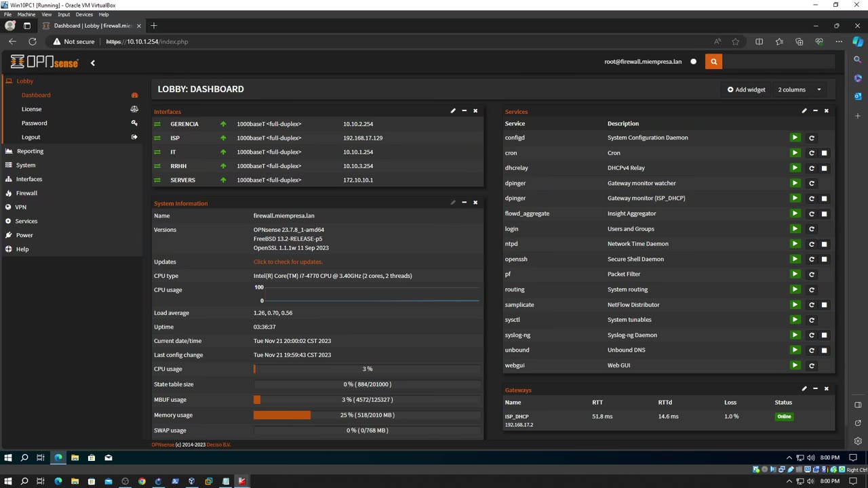
Task: Minimize the Interfaces widget
Action: [x=464, y=110]
